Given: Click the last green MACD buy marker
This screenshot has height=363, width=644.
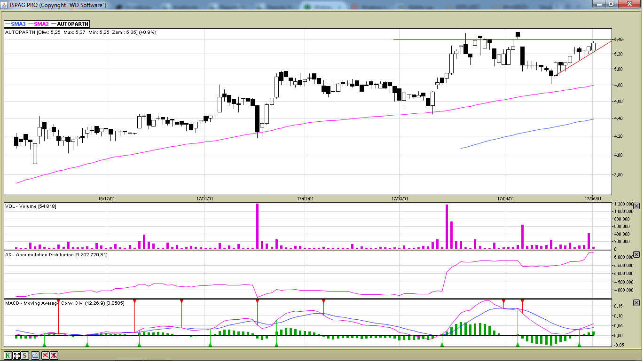Looking at the screenshot, I should [579, 345].
